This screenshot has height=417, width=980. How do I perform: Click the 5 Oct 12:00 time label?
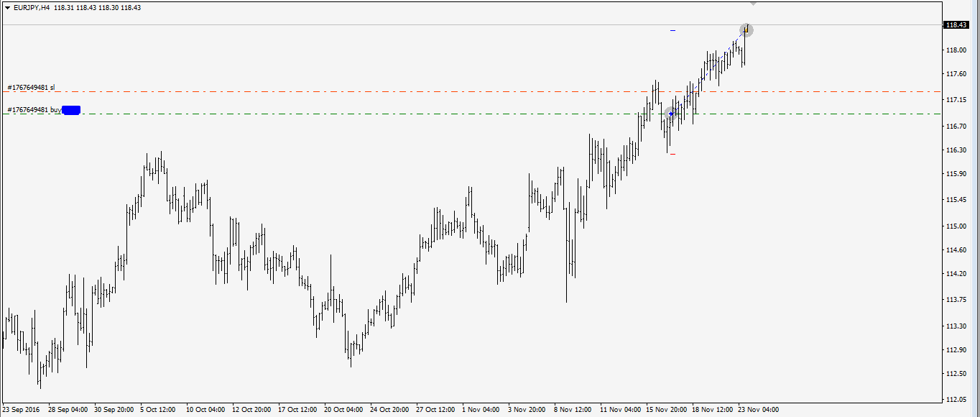pyautogui.click(x=158, y=410)
